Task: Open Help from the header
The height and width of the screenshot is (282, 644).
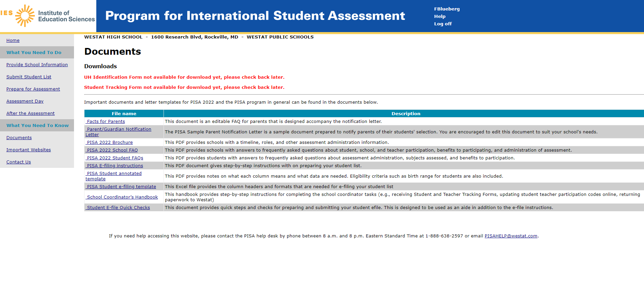Action: [x=440, y=16]
